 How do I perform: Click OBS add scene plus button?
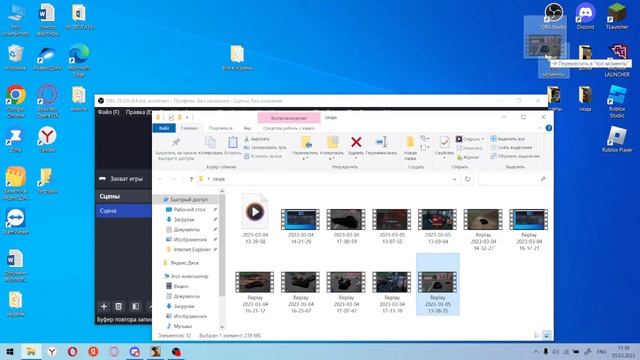pyautogui.click(x=104, y=306)
